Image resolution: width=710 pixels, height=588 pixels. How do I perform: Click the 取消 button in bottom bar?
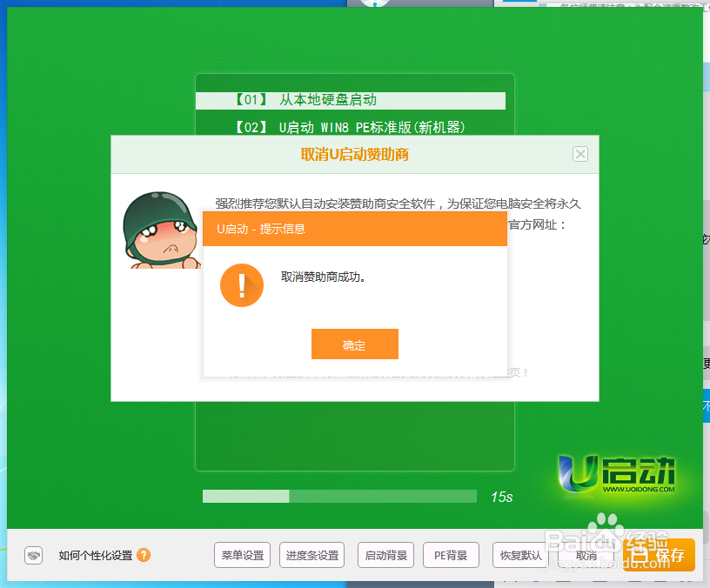click(586, 555)
